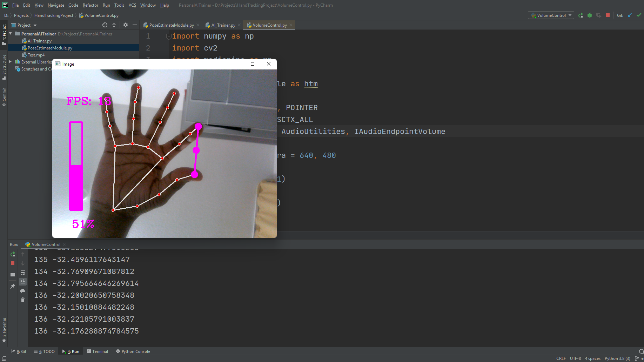
Task: Open the TODO tool window
Action: tap(44, 351)
